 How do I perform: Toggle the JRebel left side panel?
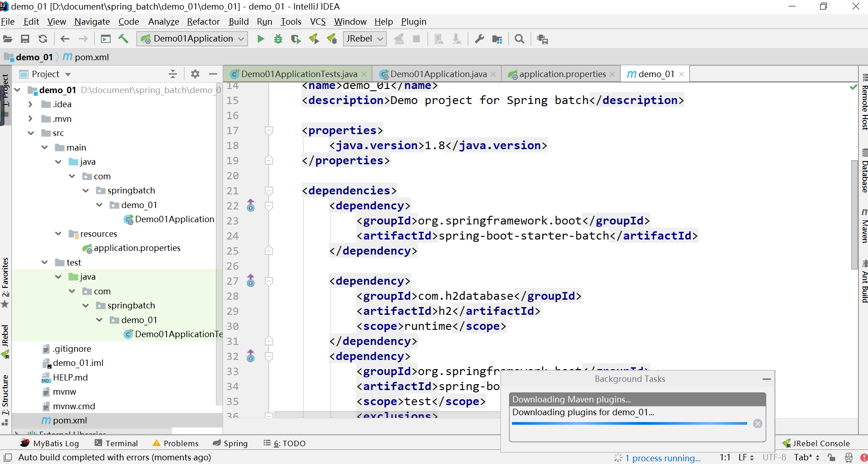point(5,341)
